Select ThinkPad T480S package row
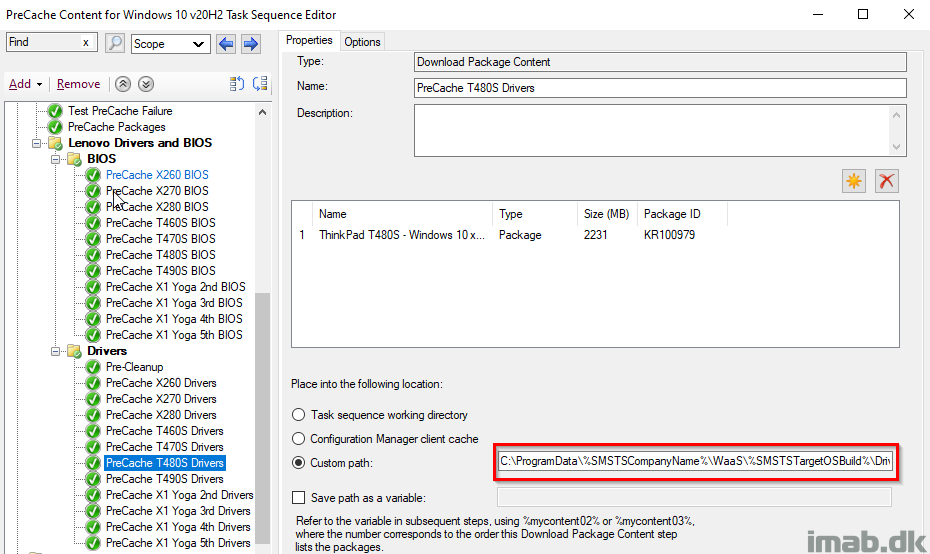The width and height of the screenshot is (930, 554). point(595,235)
